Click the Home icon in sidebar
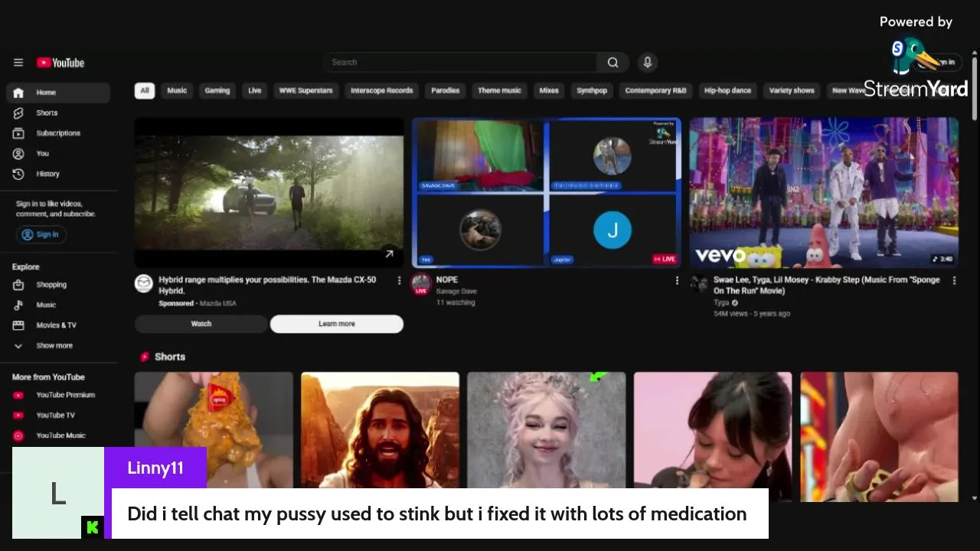This screenshot has height=551, width=980. [x=18, y=93]
